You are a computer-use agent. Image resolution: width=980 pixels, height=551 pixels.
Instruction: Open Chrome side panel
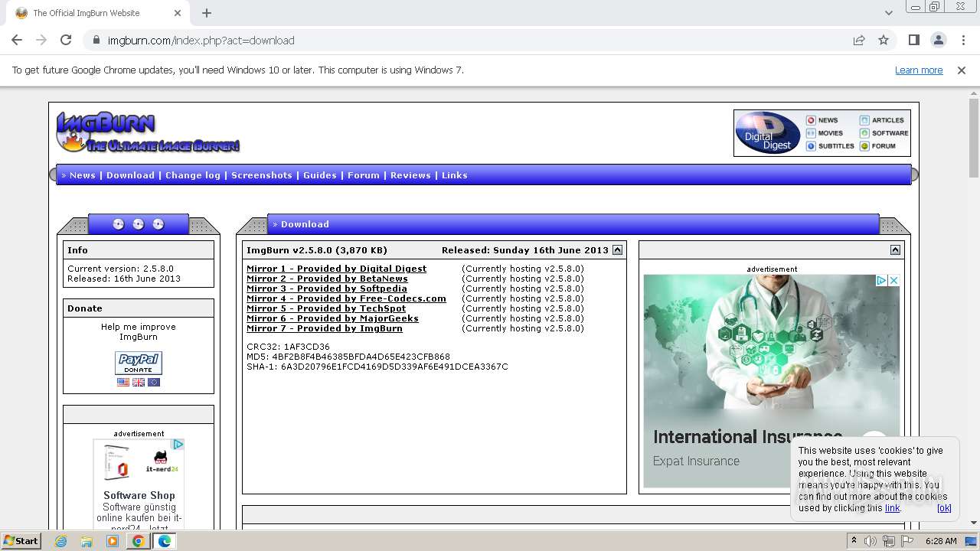[913, 40]
